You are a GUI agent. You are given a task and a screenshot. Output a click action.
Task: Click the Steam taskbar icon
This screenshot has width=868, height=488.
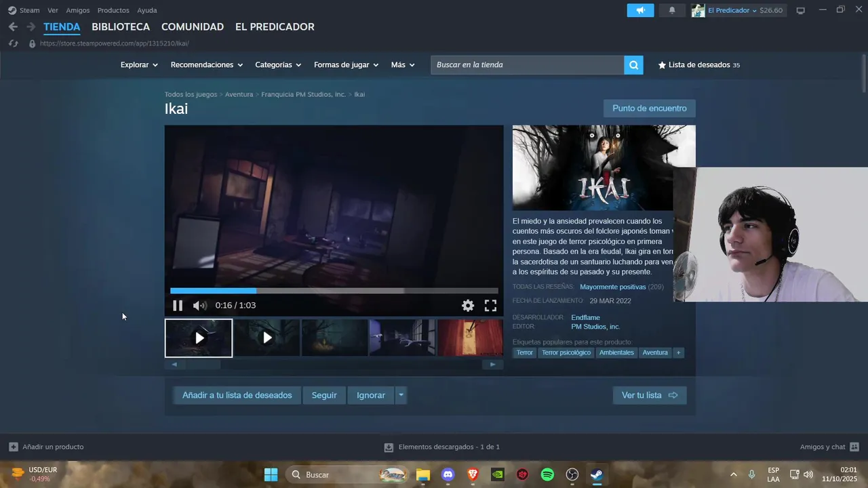coord(597,474)
